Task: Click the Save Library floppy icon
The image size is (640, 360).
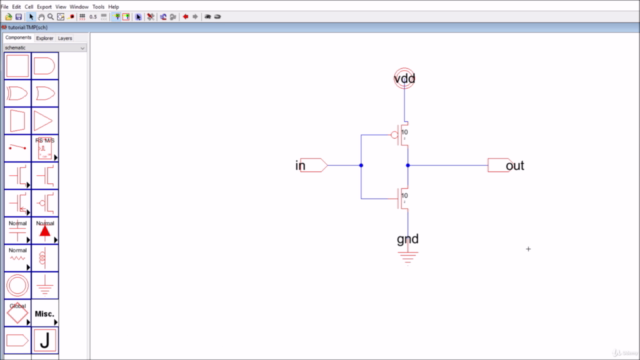Action: point(18,17)
